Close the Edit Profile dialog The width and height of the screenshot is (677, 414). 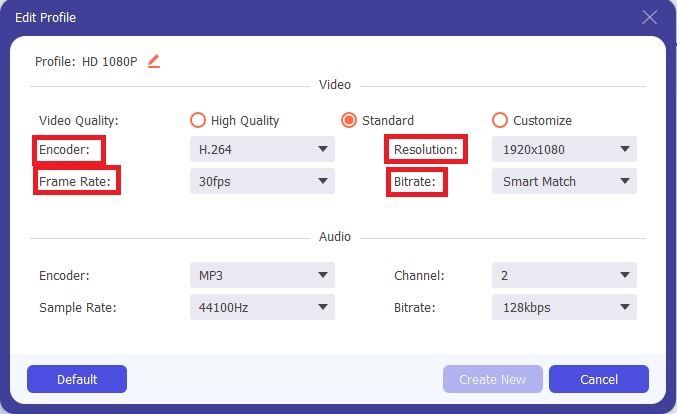pos(649,18)
